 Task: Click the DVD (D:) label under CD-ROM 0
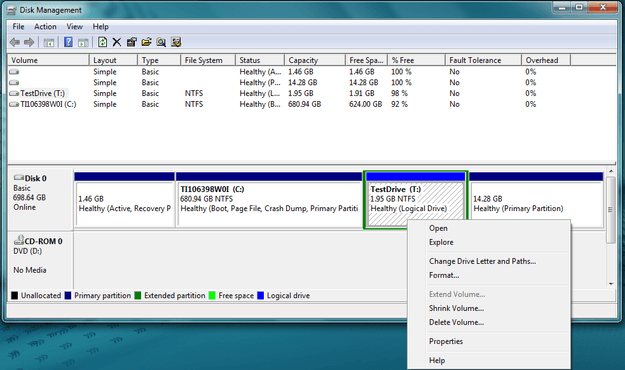point(28,251)
